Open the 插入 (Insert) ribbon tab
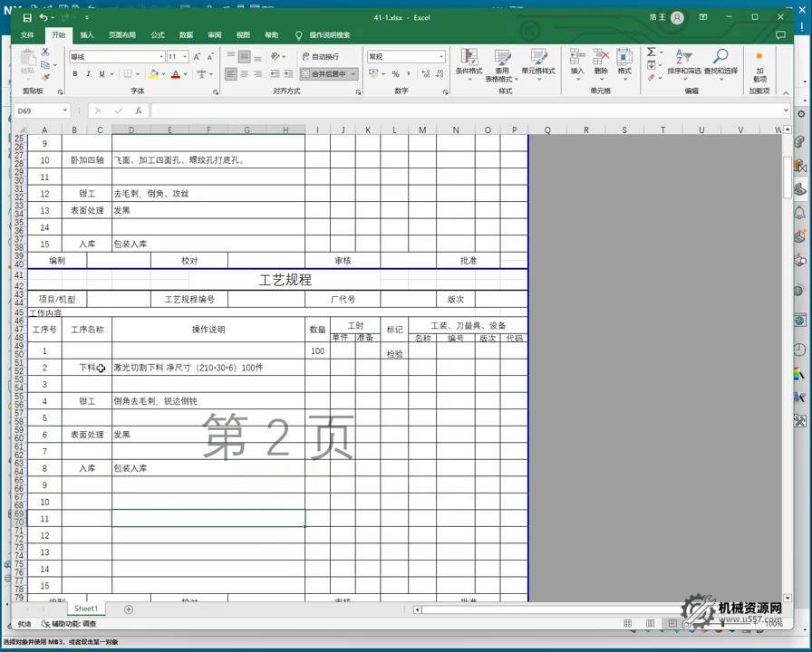Viewport: 812px width, 652px height. coord(87,35)
